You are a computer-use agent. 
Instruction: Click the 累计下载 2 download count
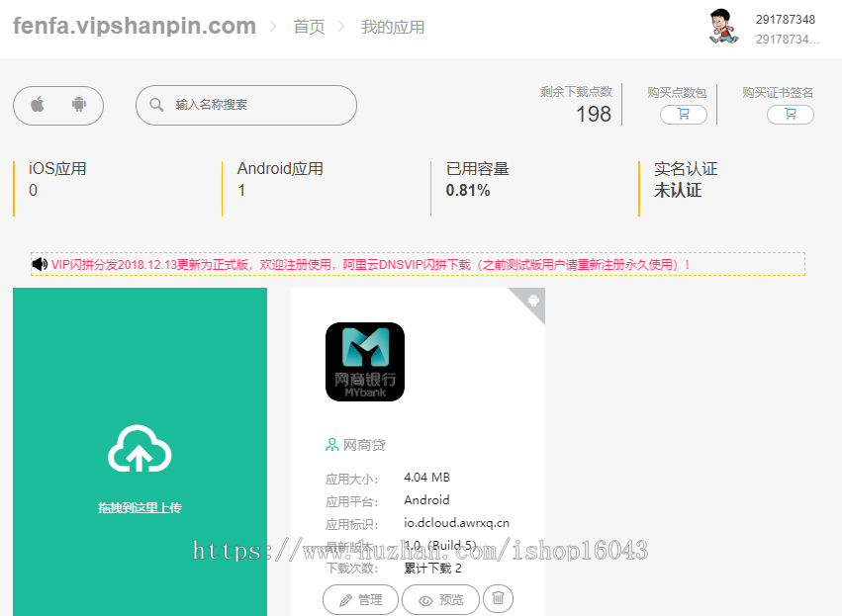pyautogui.click(x=432, y=569)
